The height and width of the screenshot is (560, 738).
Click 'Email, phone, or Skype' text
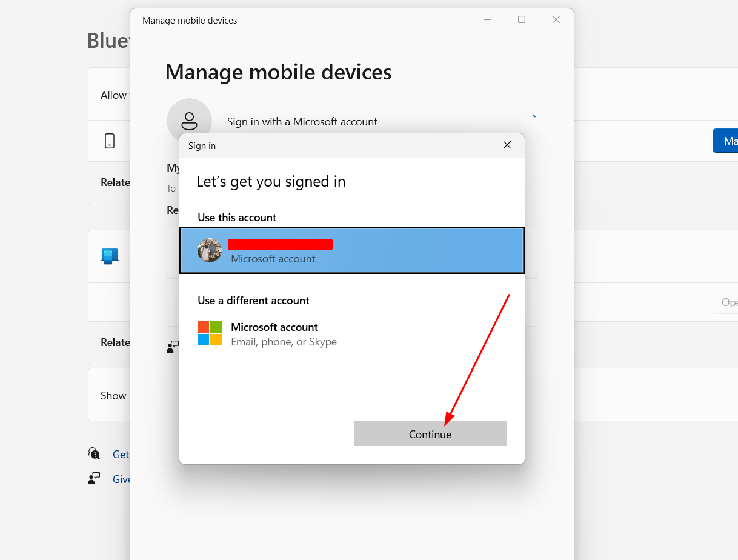coord(284,342)
